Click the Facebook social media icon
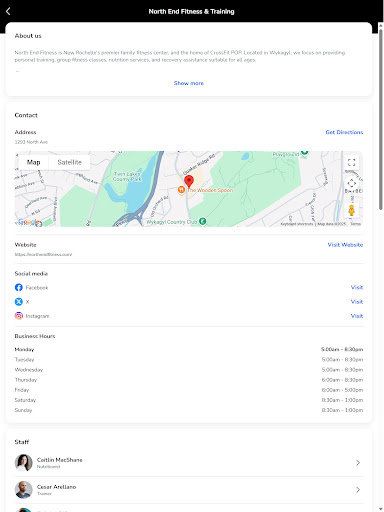 tap(19, 287)
